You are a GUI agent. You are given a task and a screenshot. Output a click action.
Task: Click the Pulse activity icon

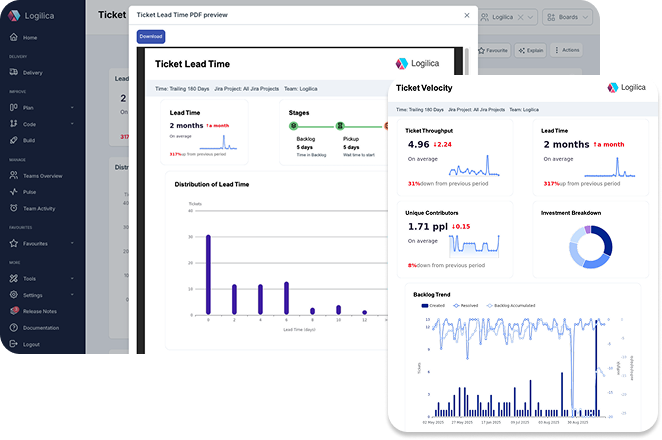[14, 191]
